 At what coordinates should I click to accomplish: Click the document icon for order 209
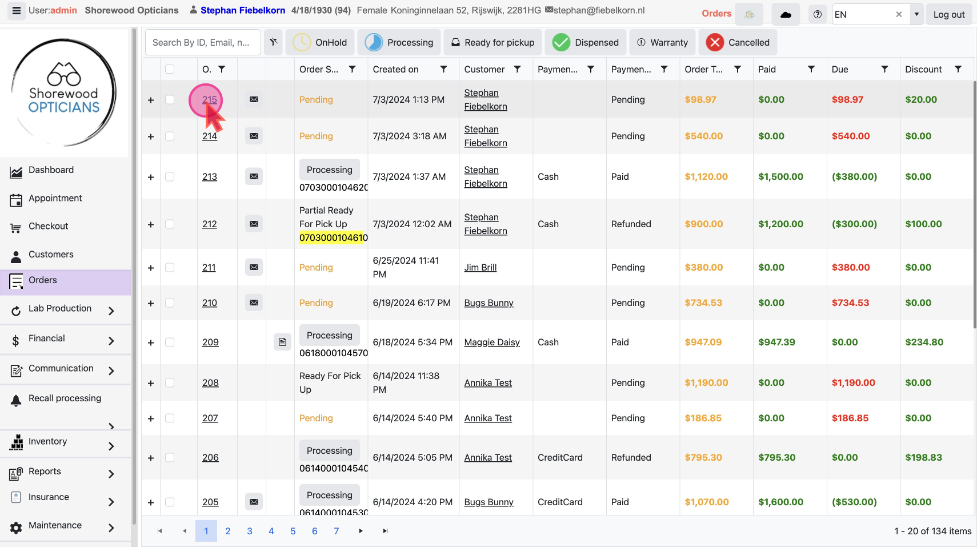click(282, 342)
